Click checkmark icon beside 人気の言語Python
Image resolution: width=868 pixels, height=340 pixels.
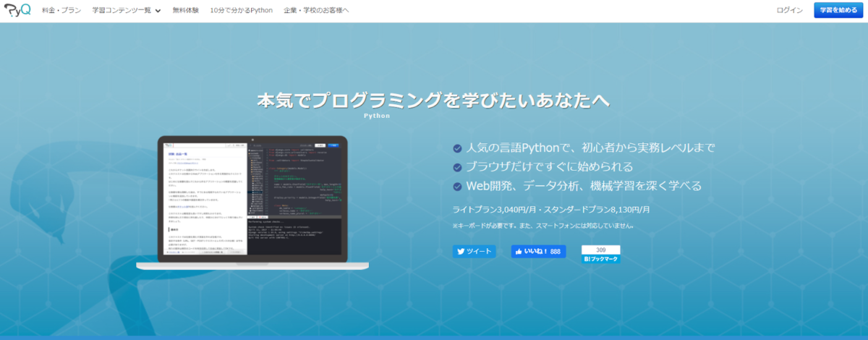tap(457, 148)
